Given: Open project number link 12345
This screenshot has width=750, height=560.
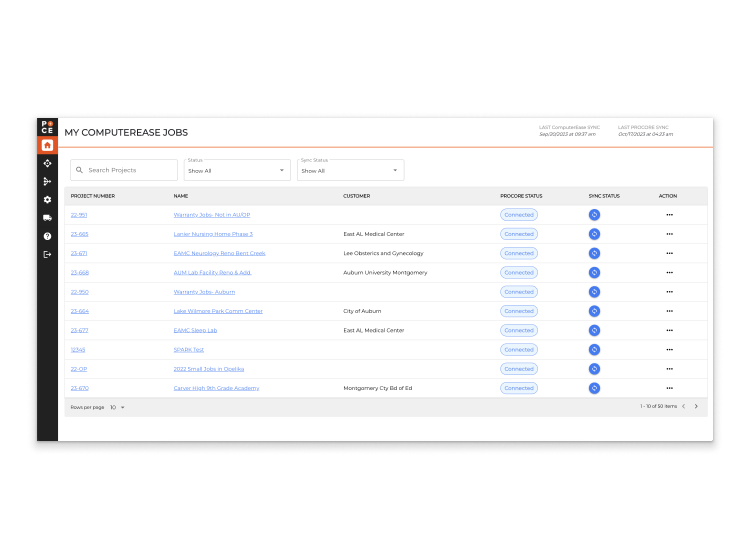Looking at the screenshot, I should pyautogui.click(x=78, y=350).
